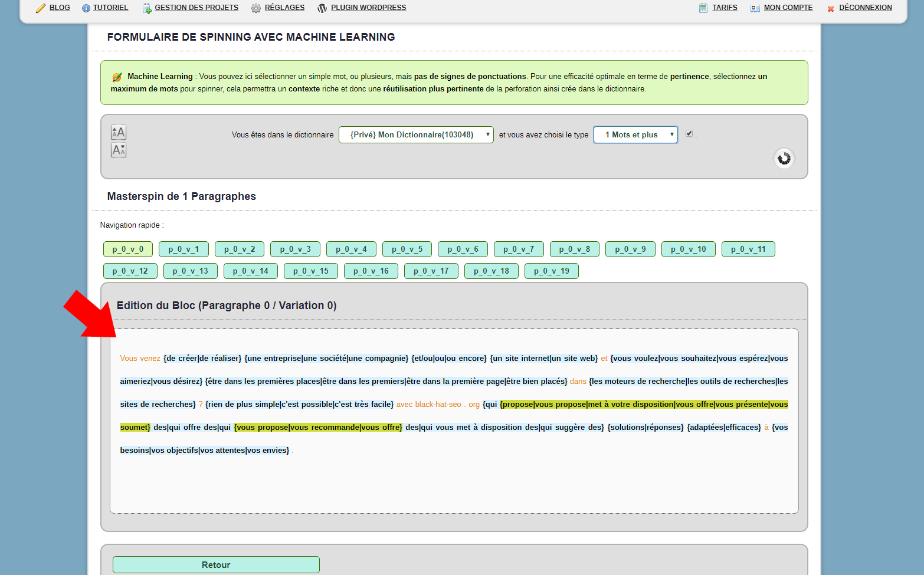The height and width of the screenshot is (575, 924).
Task: Jump to variation p_0_v_17
Action: tap(431, 271)
